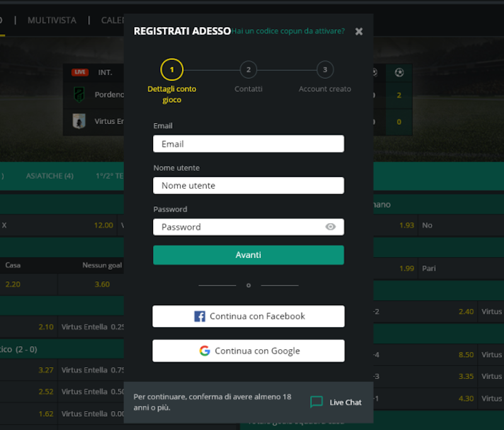Screen dimensions: 504x430
Task: Click the Facebook logo icon
Action: click(x=200, y=317)
